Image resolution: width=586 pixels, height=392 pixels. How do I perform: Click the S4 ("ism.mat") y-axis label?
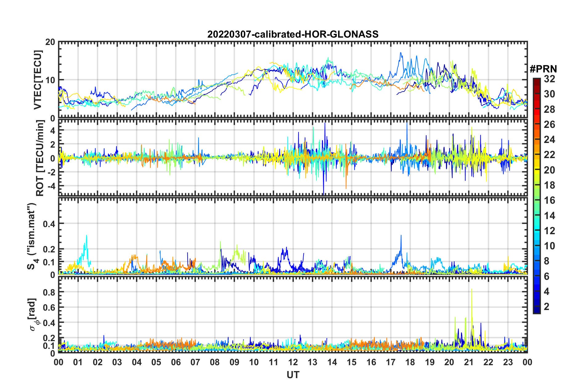coord(32,236)
